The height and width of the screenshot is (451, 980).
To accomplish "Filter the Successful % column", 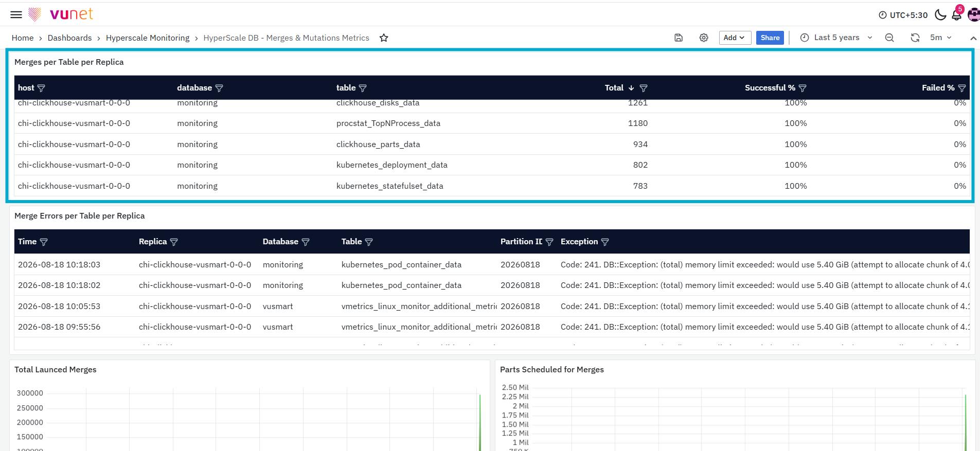I will click(803, 88).
